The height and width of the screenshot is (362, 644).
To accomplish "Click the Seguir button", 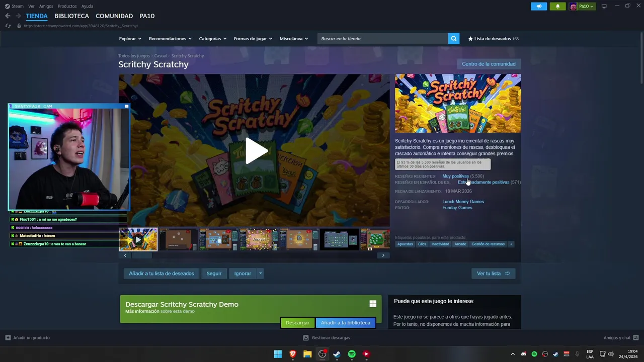I will [x=214, y=274].
